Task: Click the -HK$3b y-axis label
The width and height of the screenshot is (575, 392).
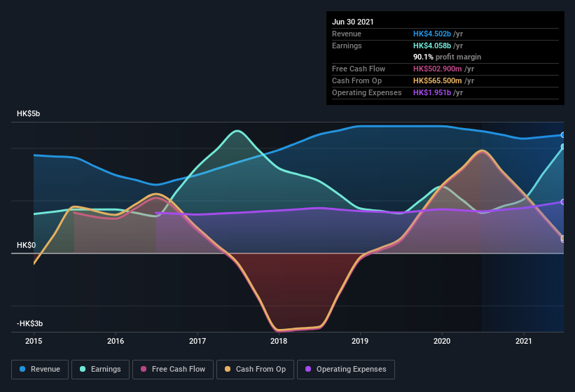Action: [x=29, y=323]
